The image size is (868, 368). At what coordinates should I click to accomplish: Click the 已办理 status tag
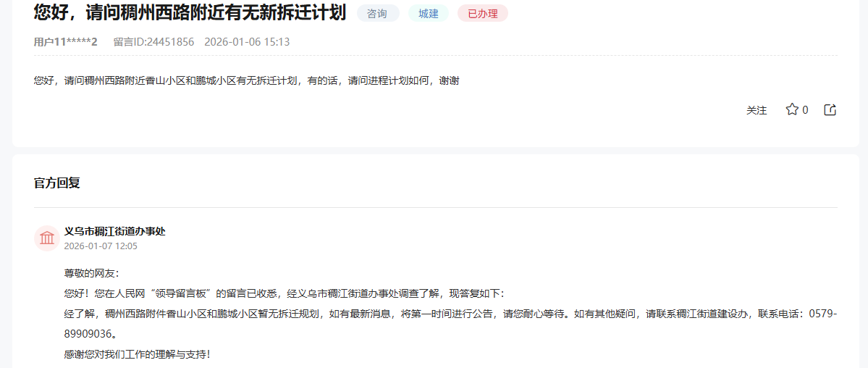tap(482, 14)
